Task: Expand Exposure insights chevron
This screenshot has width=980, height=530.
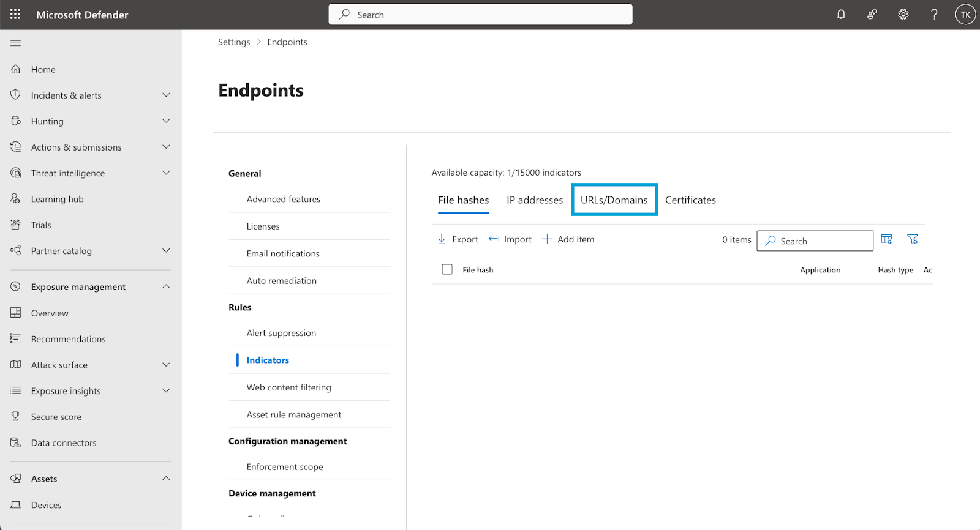Action: click(x=166, y=390)
